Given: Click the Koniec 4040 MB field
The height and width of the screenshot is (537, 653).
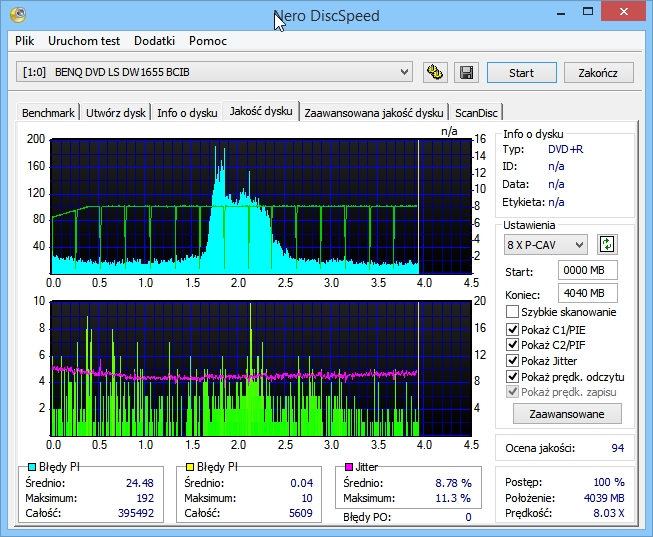Looking at the screenshot, I should tap(588, 293).
